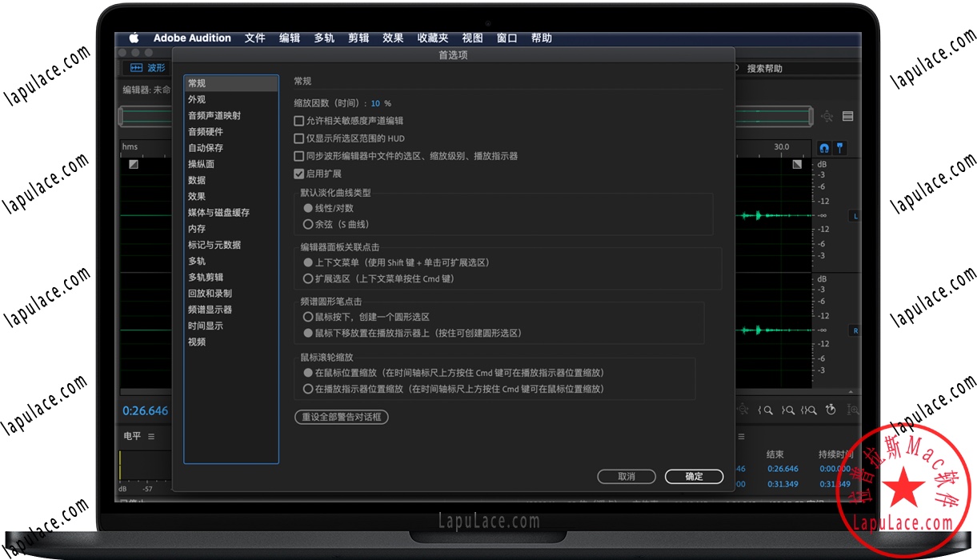This screenshot has width=977, height=560.
Task: Enable 允许相关敏感度声道编辑 checkbox
Action: (299, 122)
